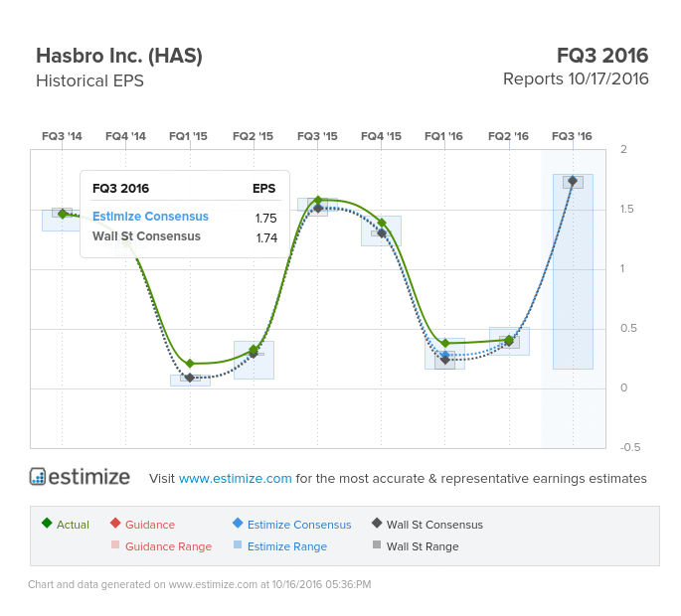Select the FQ1 '15 quarter label
This screenshot has width=681, height=616.
[x=188, y=136]
